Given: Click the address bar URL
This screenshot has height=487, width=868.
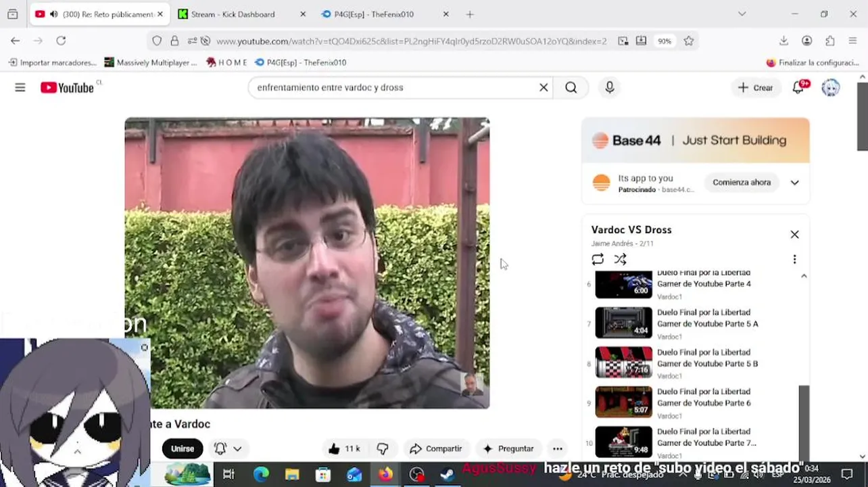Looking at the screenshot, I should [411, 41].
